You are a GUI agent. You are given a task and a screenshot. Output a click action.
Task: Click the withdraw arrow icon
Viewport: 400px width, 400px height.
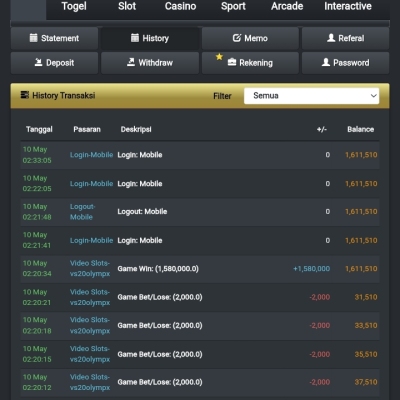(x=131, y=62)
